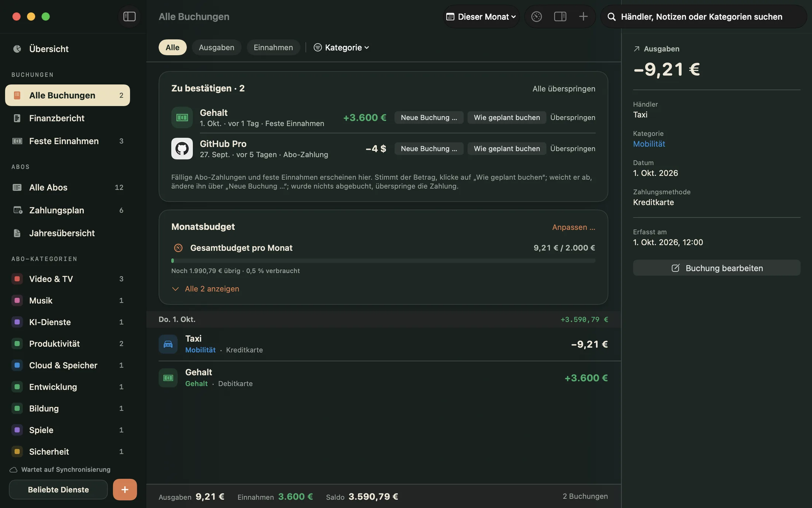Click the Mobilität category link in details
This screenshot has height=508, width=812.
click(649, 144)
